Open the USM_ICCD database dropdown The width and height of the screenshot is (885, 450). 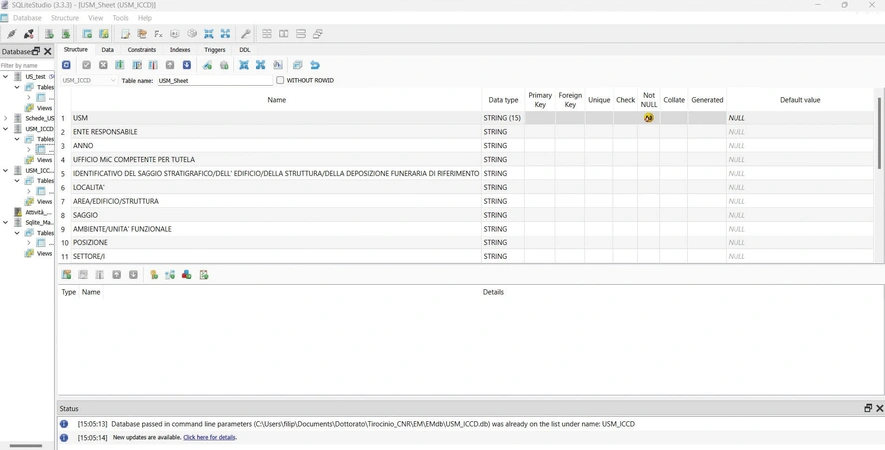click(89, 80)
